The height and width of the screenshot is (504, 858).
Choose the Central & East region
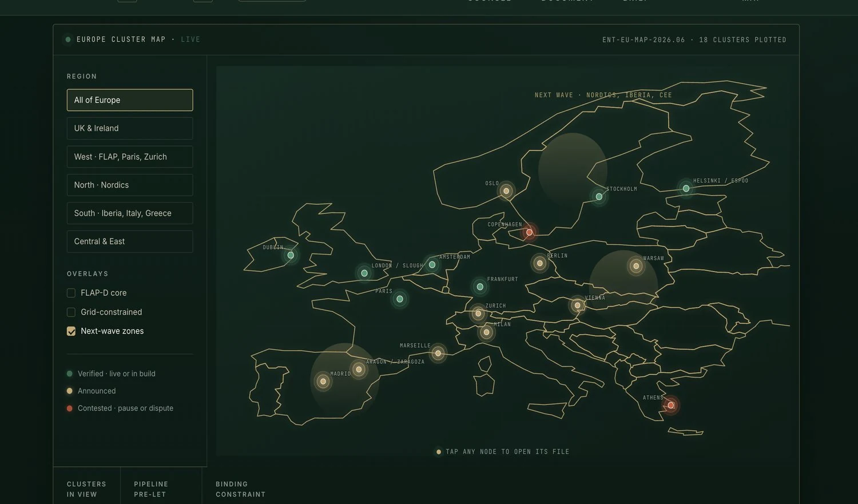pos(130,241)
